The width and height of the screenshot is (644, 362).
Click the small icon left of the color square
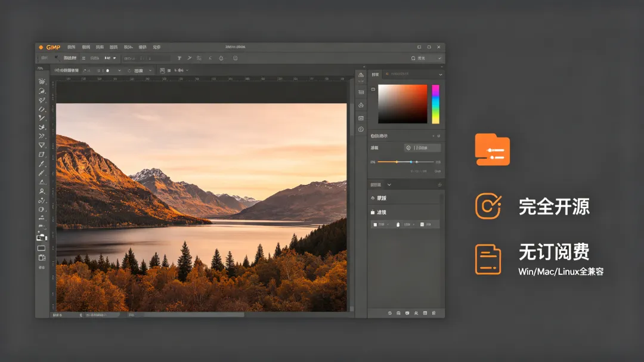click(x=373, y=89)
